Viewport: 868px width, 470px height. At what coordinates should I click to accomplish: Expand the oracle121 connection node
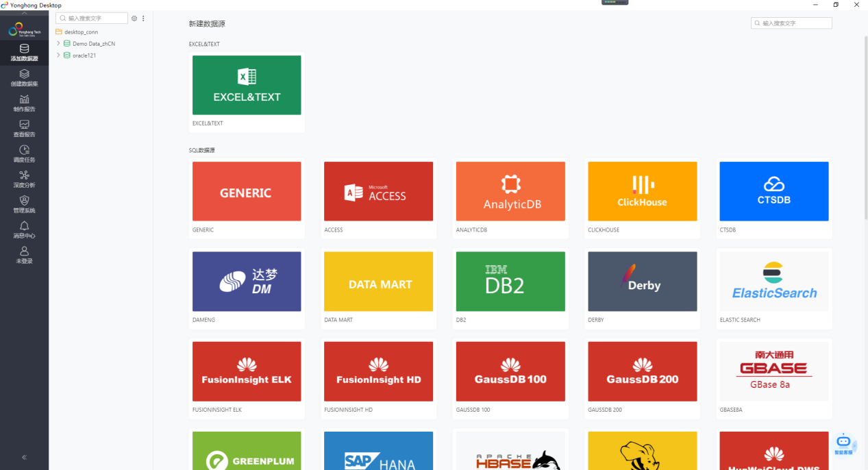58,55
